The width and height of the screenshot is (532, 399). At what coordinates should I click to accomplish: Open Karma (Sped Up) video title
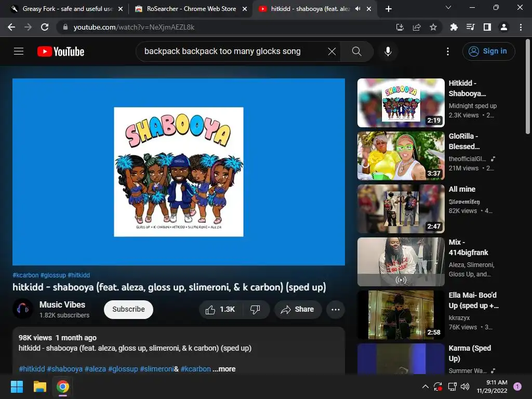point(470,353)
